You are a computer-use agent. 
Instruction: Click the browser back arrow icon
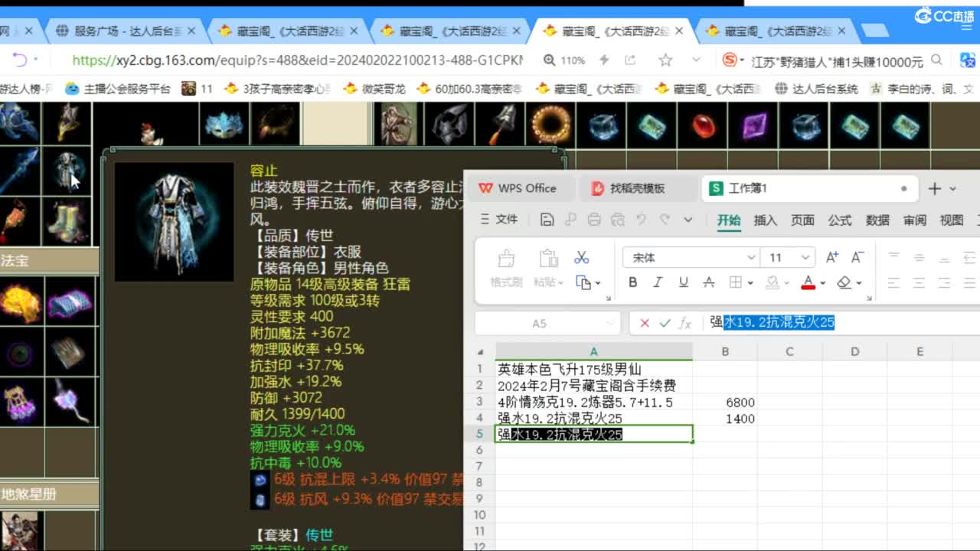click(x=20, y=60)
